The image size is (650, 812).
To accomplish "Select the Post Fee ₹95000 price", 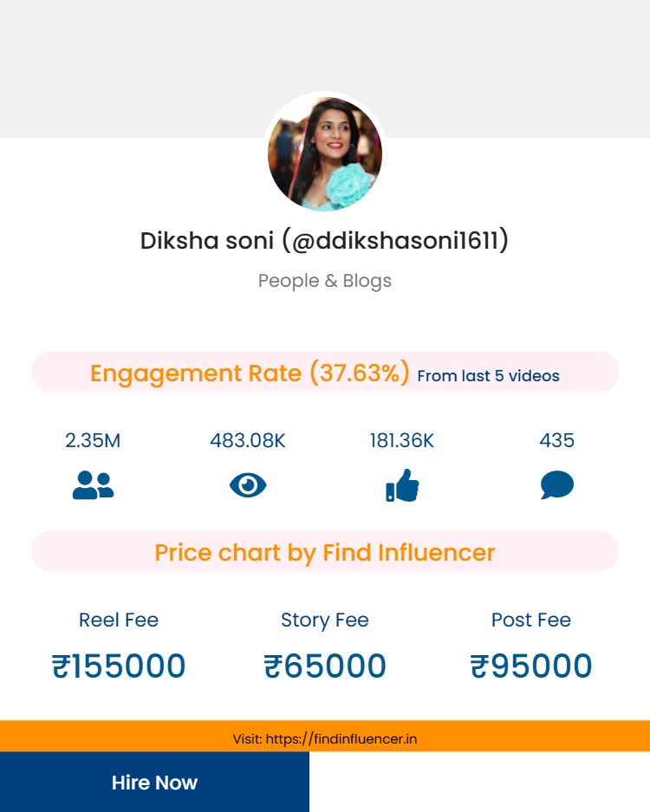I will pos(531,666).
